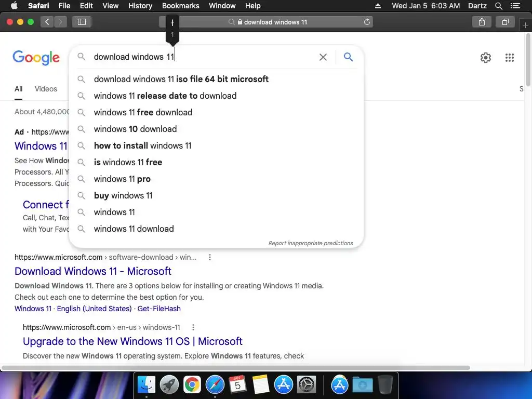Click the date and time in menu bar
Screen dimensions: 532x399
click(426, 6)
